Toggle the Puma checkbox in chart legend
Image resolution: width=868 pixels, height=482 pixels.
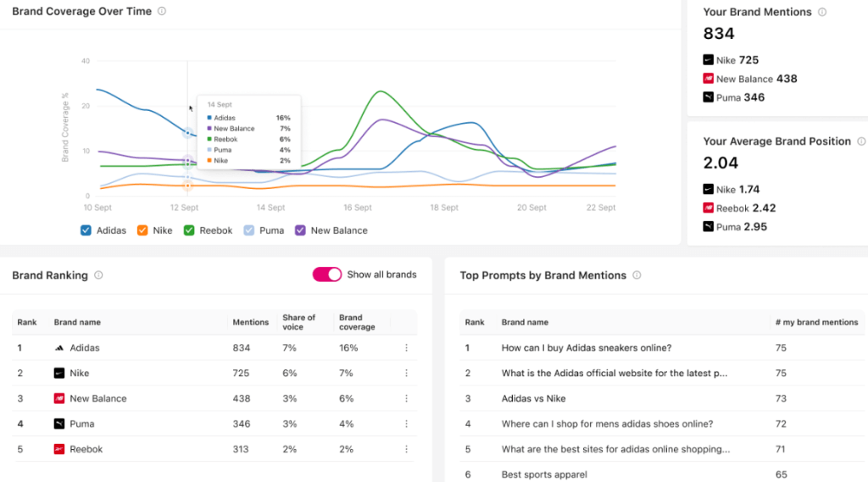pos(249,230)
